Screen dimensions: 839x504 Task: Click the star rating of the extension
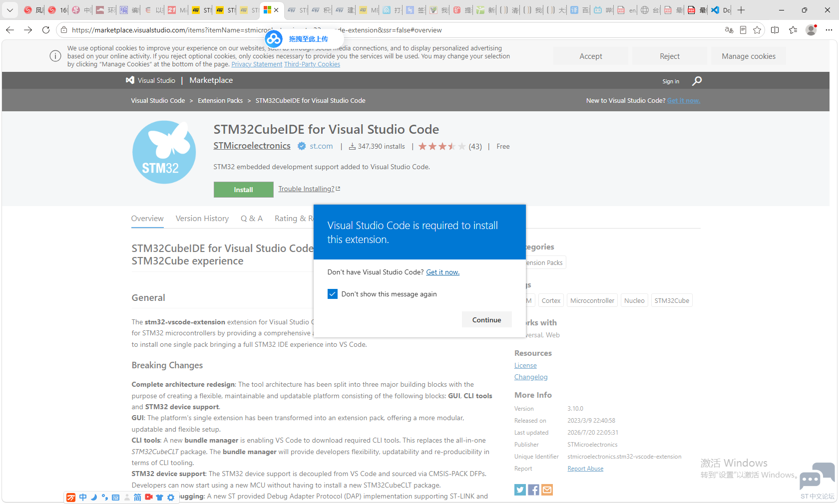point(442,146)
